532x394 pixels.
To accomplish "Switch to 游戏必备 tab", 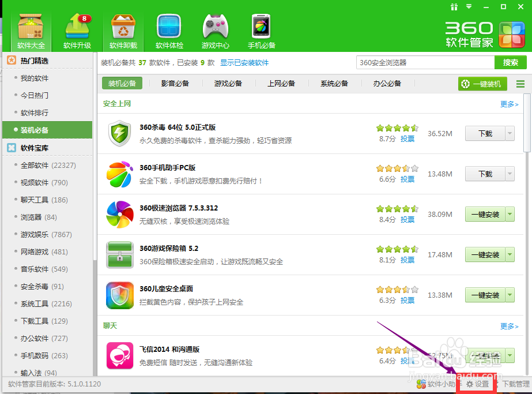I will 228,83.
